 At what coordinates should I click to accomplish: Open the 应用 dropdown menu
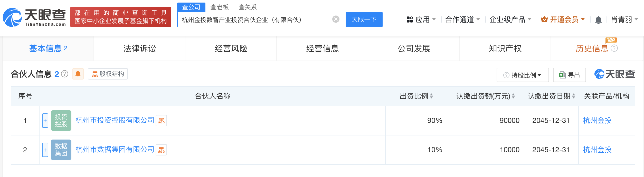pos(421,19)
